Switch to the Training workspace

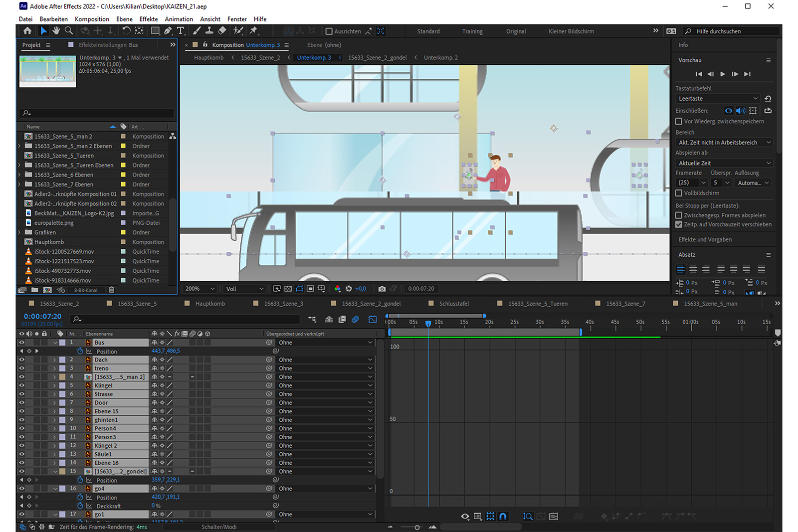[472, 31]
